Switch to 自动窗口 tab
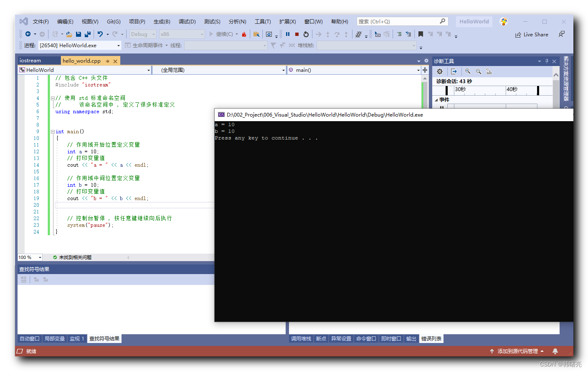 click(x=30, y=339)
